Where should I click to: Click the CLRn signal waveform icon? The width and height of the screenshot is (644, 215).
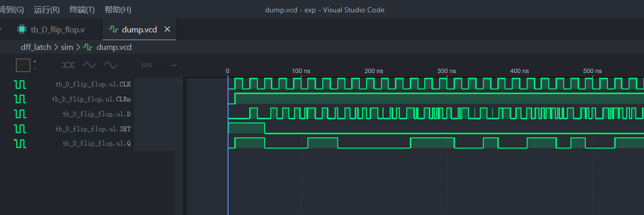click(x=20, y=99)
